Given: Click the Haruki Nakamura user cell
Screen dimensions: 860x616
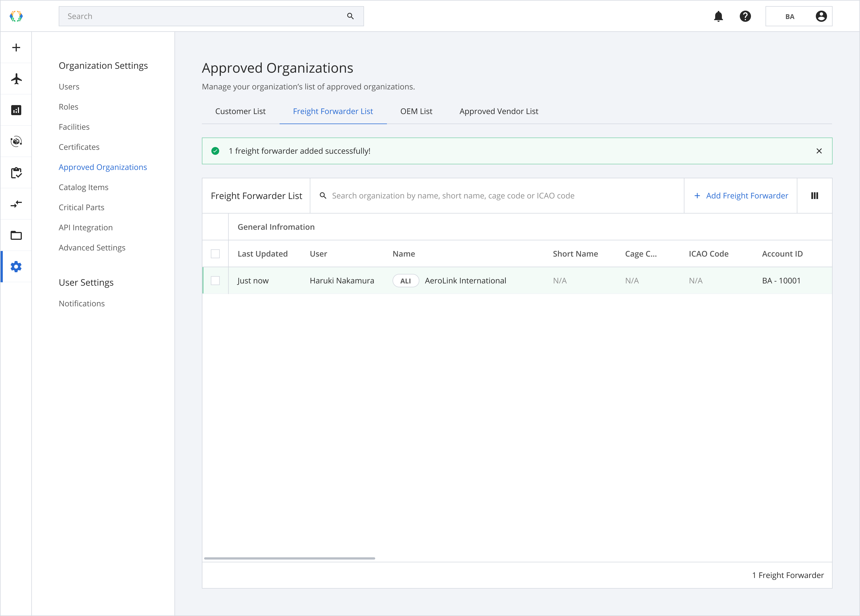Looking at the screenshot, I should (x=342, y=281).
